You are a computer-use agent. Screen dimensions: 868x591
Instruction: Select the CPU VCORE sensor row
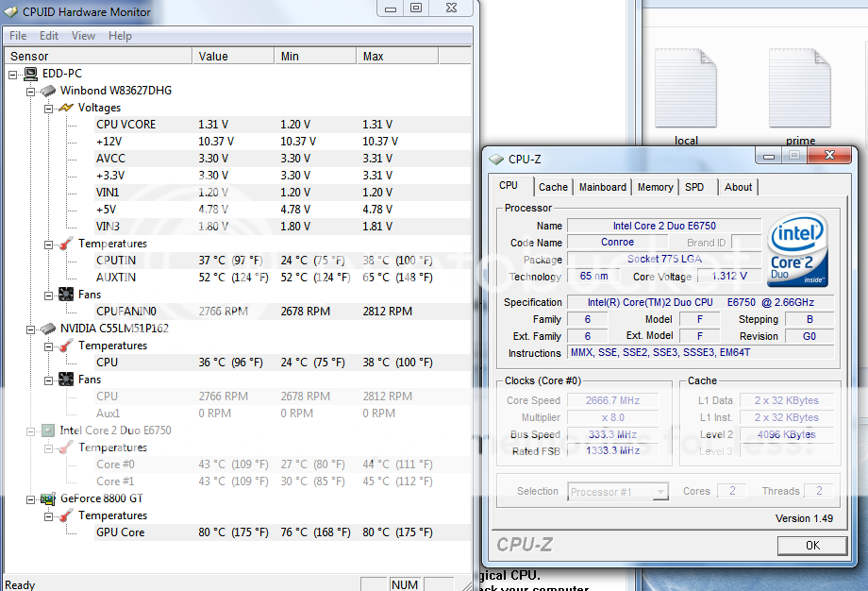(126, 125)
